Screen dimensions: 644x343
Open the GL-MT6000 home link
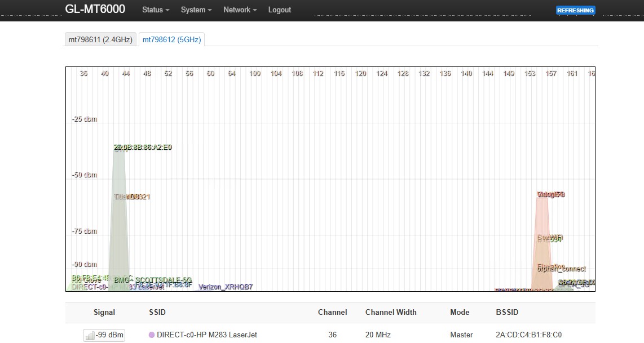pos(95,9)
